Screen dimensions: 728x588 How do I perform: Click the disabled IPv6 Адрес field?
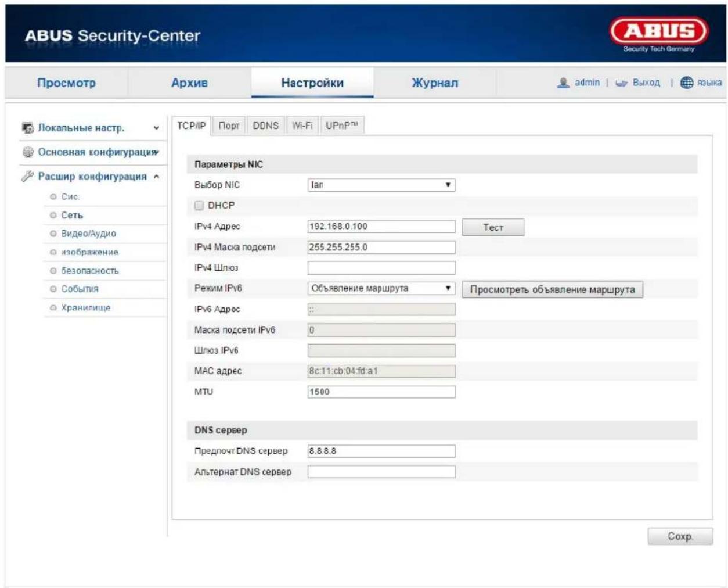tap(381, 309)
